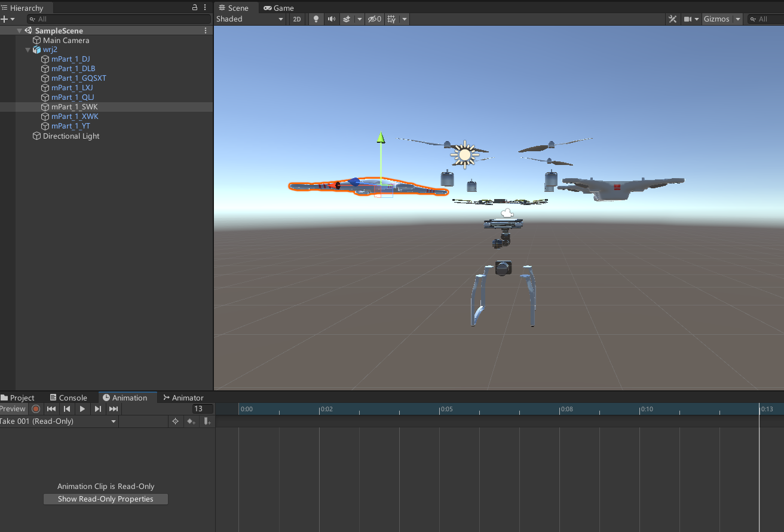Viewport: 784px width, 532px height.
Task: Click the add keyframe diamond icon
Action: [191, 421]
